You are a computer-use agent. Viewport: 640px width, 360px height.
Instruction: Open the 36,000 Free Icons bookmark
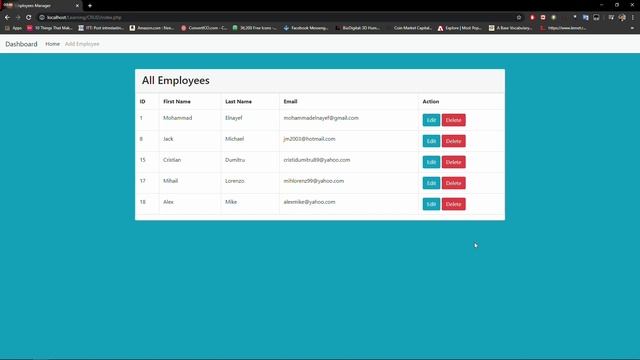(x=254, y=28)
